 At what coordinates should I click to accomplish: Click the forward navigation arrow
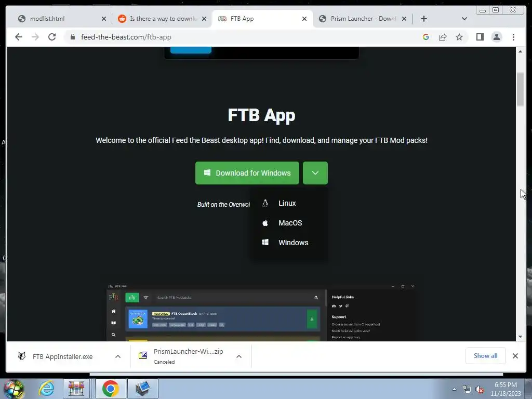(35, 37)
